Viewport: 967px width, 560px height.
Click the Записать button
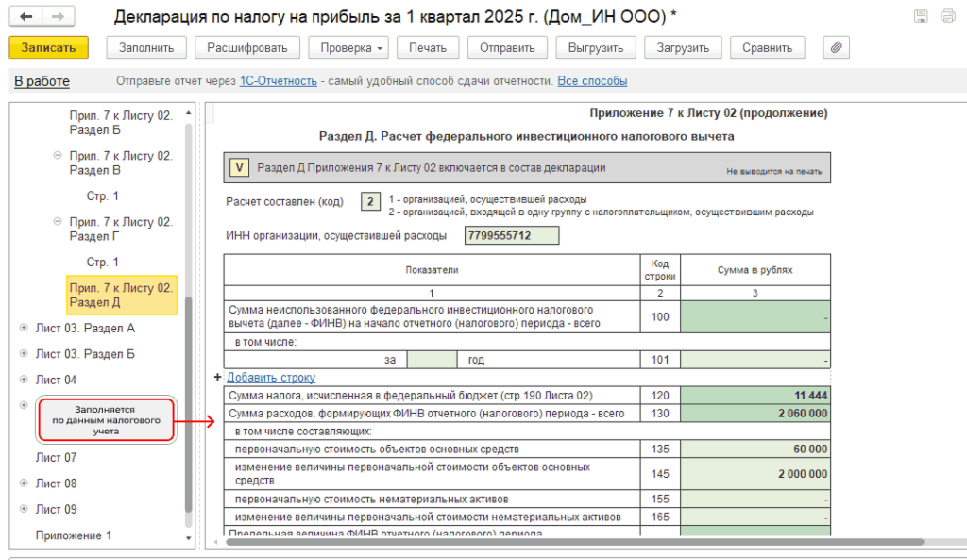pyautogui.click(x=49, y=47)
